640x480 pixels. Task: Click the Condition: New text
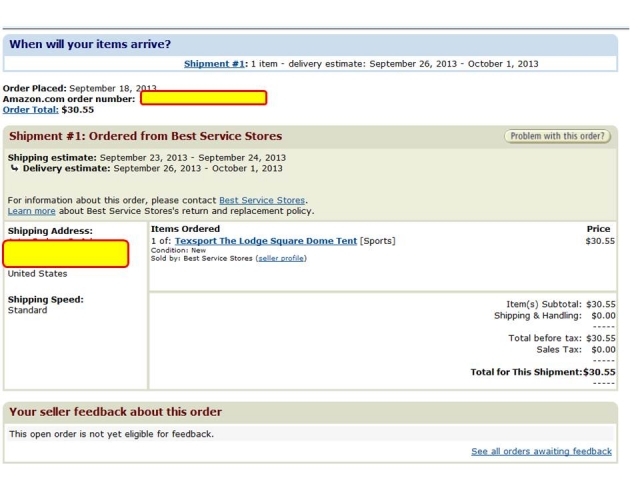click(x=178, y=250)
